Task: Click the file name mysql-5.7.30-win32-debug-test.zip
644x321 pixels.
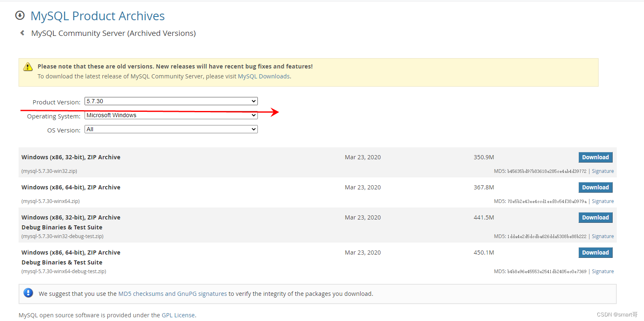Action: click(x=62, y=236)
